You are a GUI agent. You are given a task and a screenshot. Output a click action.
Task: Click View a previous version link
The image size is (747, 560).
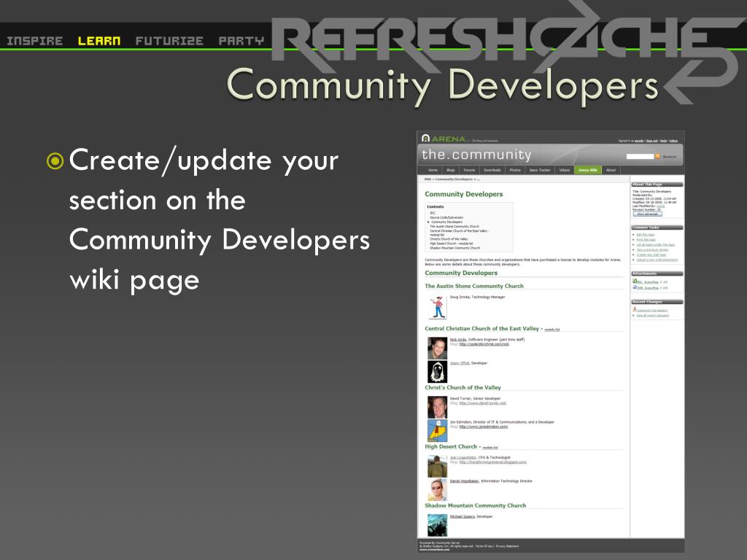652,249
